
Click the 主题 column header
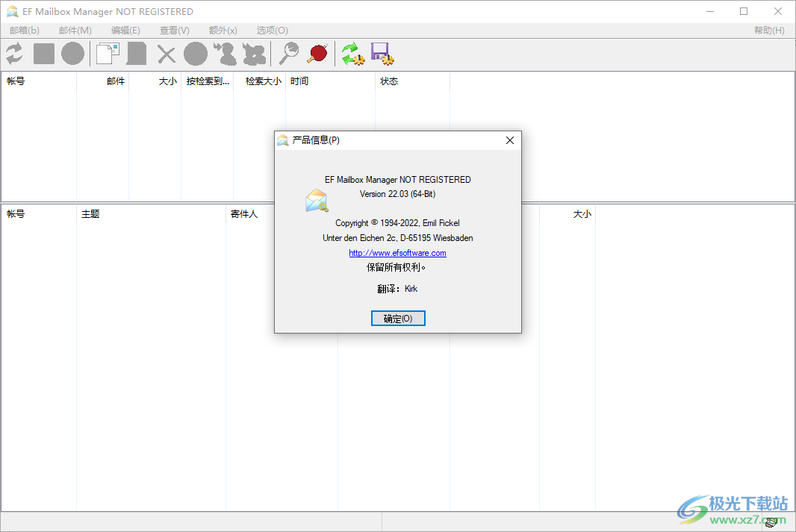click(x=152, y=214)
